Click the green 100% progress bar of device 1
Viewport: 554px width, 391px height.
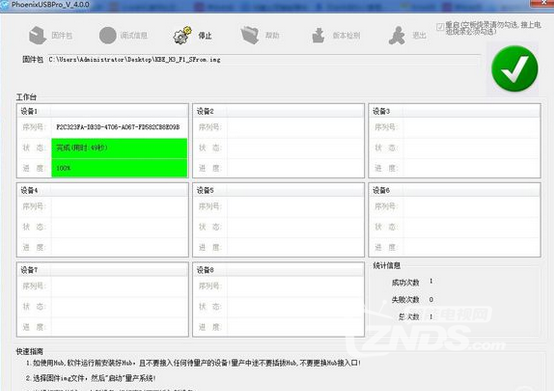pos(119,168)
